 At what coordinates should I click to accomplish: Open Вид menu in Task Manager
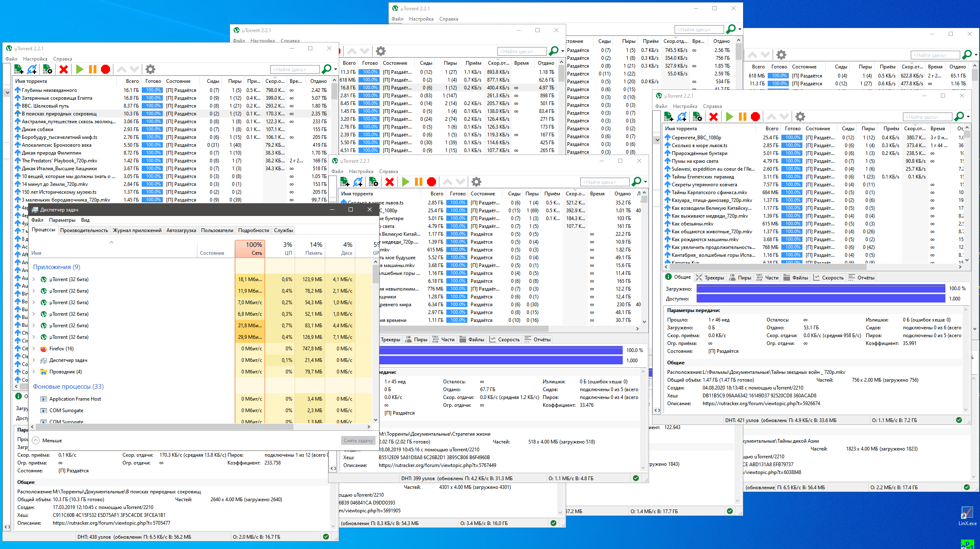[x=85, y=220]
